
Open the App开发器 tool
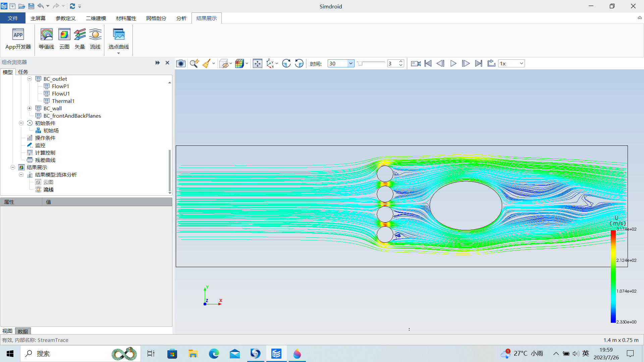tap(18, 39)
